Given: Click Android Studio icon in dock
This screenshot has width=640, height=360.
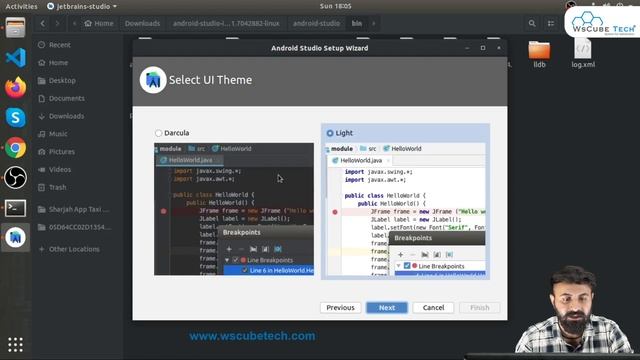Looking at the screenshot, I should click(16, 238).
